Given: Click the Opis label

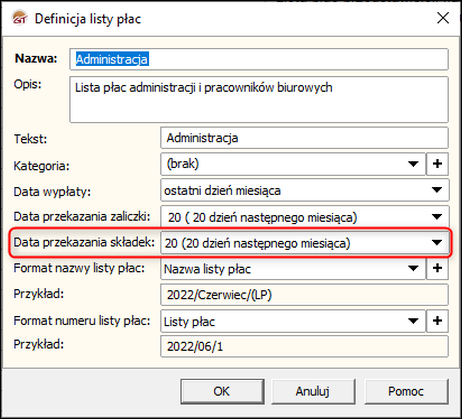Looking at the screenshot, I should coord(27,84).
